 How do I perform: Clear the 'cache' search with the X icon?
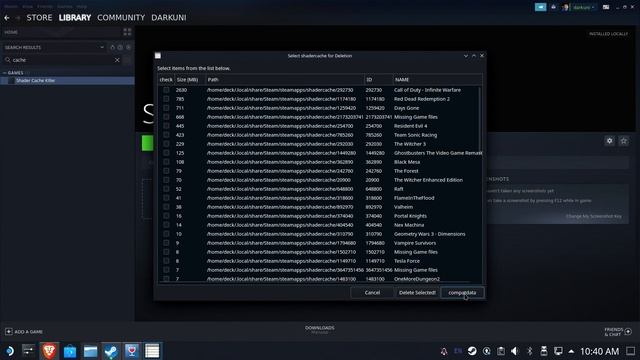click(x=117, y=60)
